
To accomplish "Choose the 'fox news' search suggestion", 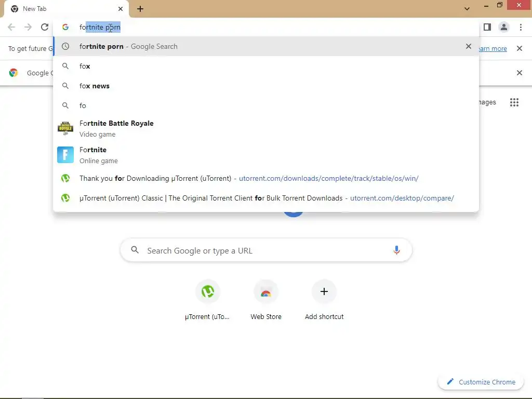I will (266, 86).
